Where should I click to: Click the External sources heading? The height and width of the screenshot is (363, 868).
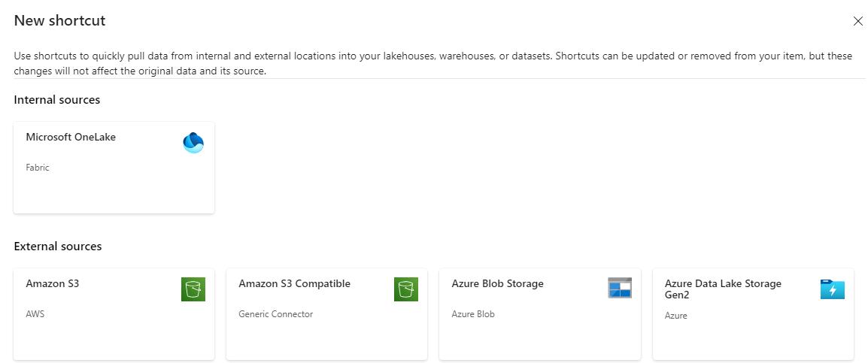point(58,247)
